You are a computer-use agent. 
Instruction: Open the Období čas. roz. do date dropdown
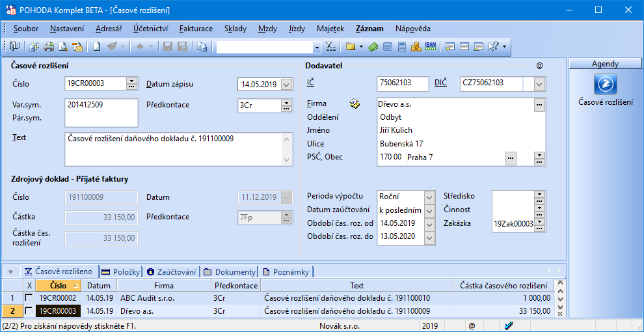429,238
